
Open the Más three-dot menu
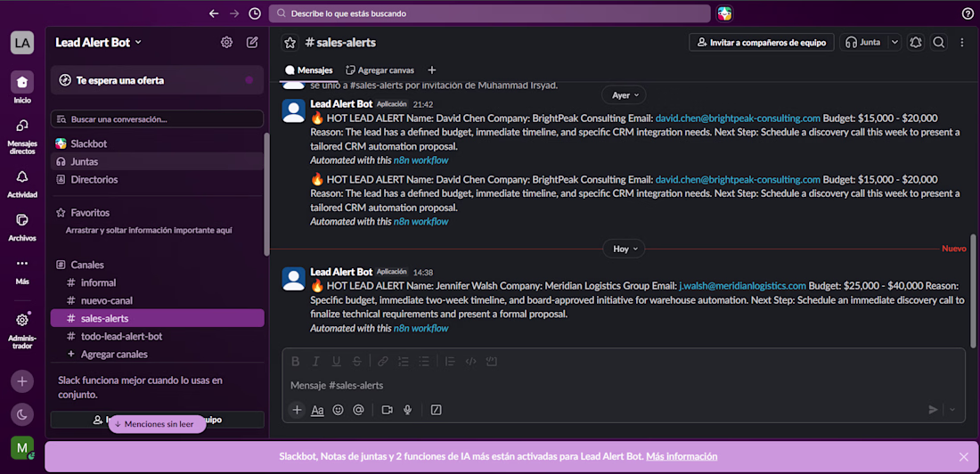point(22,272)
